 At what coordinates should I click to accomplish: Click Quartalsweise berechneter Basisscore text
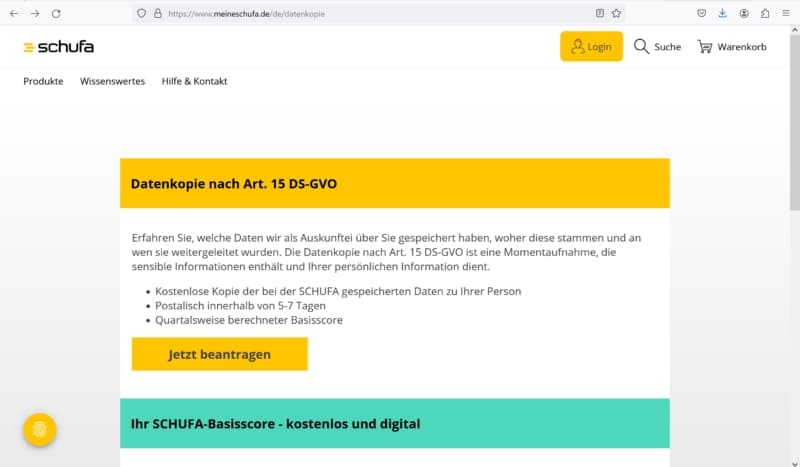249,320
